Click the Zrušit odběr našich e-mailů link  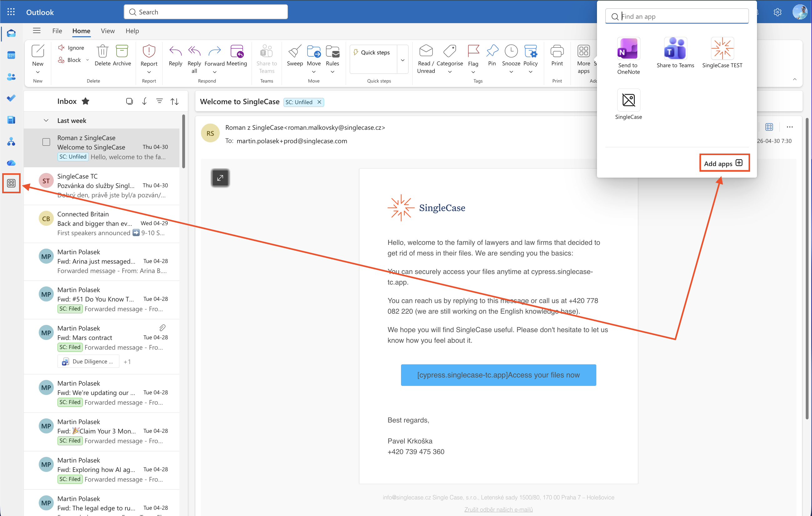(498, 509)
